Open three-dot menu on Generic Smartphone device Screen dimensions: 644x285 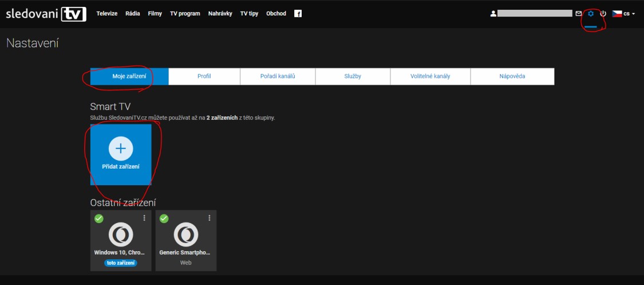(x=210, y=218)
